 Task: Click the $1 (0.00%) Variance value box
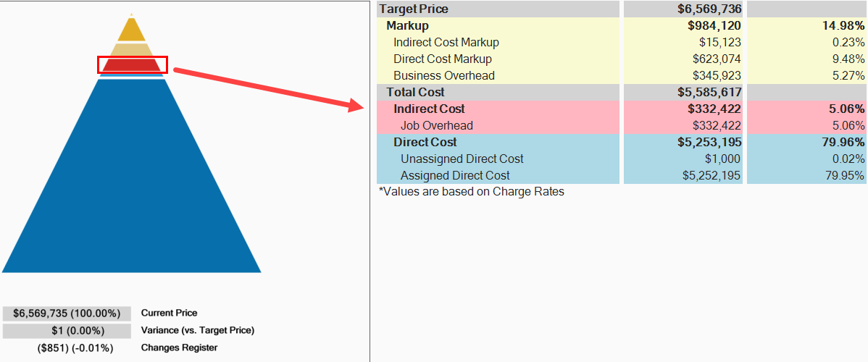[67, 331]
